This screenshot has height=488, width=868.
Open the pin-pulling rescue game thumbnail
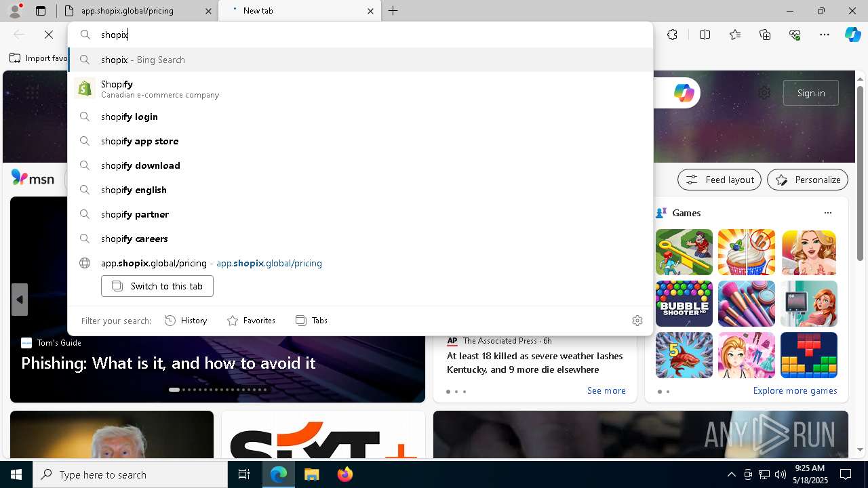(x=684, y=252)
